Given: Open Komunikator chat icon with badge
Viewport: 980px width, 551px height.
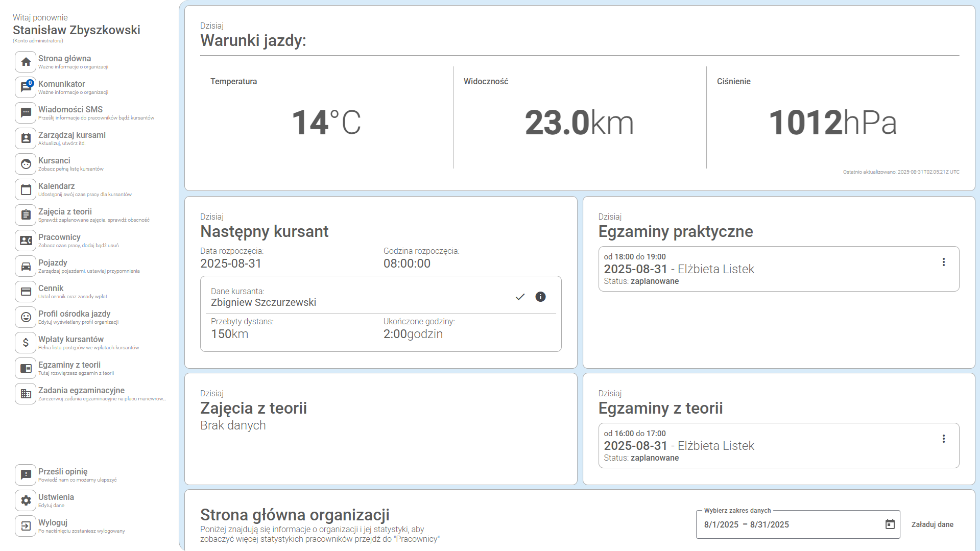Looking at the screenshot, I should tap(26, 87).
